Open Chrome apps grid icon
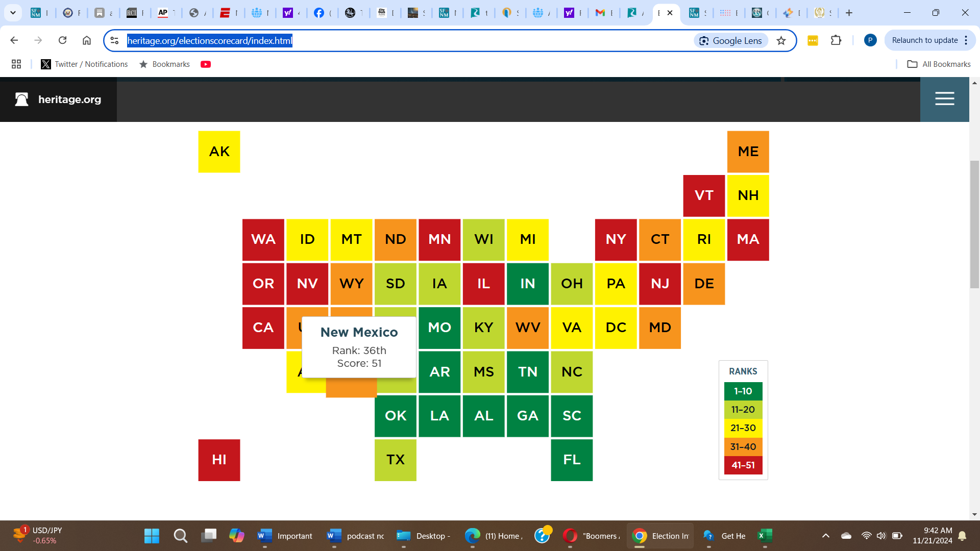 tap(16, 64)
